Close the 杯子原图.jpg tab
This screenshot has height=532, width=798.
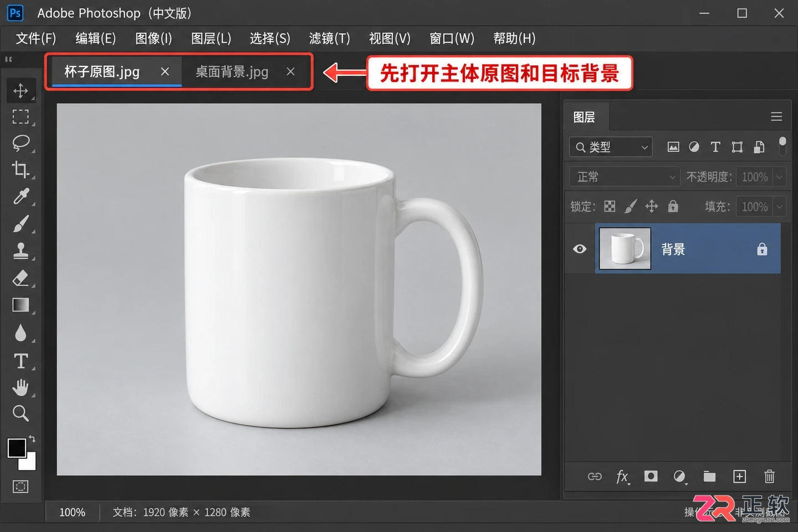(165, 71)
